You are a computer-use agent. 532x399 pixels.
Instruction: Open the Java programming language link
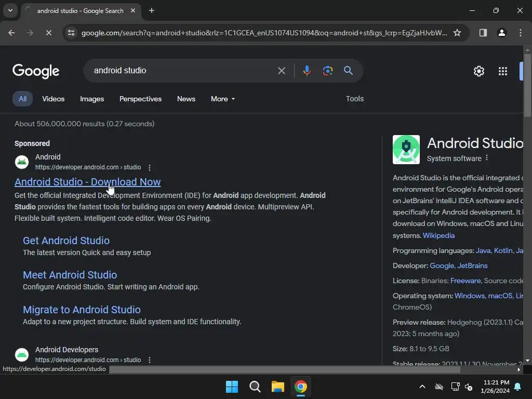click(x=484, y=251)
